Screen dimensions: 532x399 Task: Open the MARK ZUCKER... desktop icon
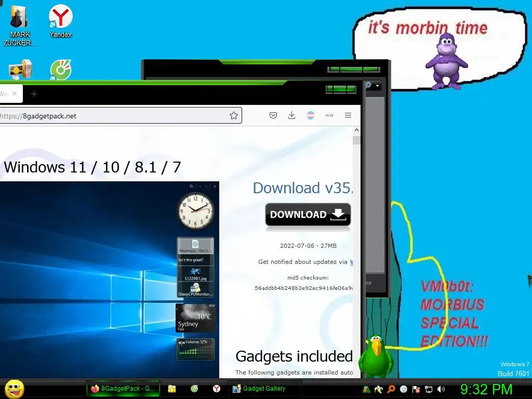(x=19, y=24)
